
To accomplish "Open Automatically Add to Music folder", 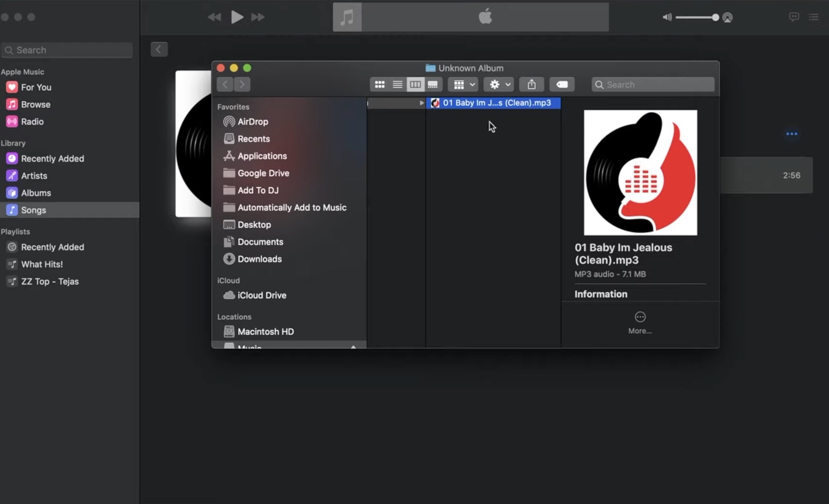I will coord(285,208).
